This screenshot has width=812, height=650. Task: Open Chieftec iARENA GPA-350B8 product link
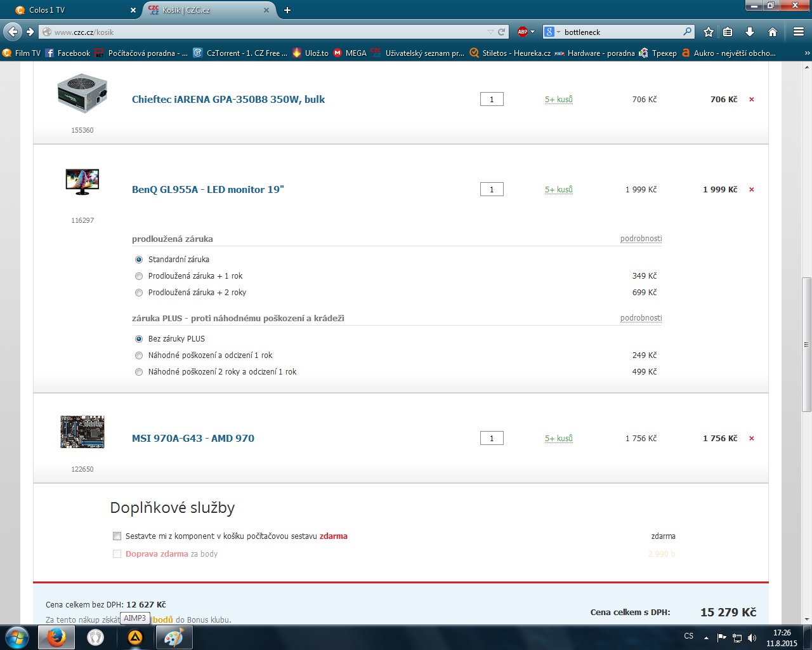point(228,100)
